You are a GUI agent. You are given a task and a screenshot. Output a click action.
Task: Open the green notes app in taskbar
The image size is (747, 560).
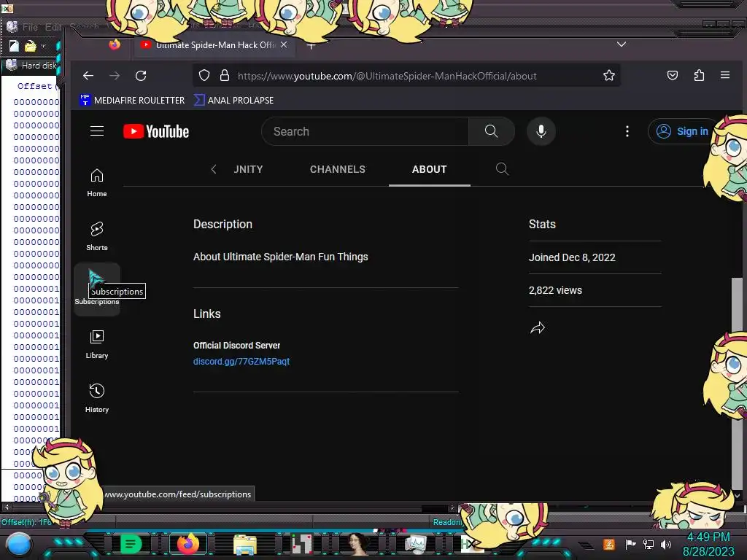pos(131,544)
